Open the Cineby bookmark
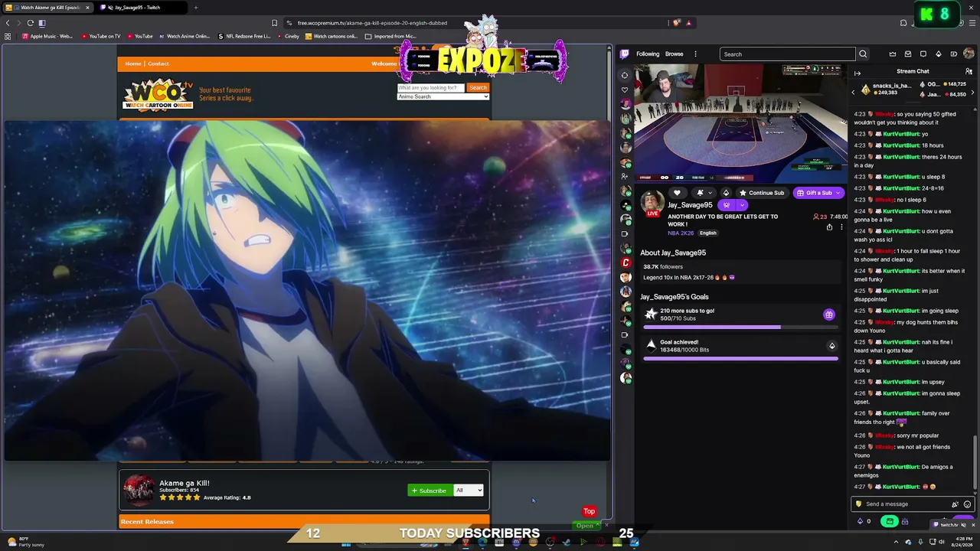The height and width of the screenshot is (551, 980). point(289,36)
